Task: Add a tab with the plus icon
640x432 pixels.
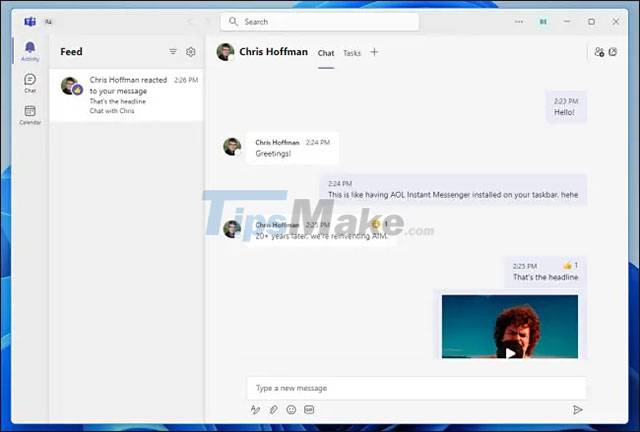Action: (374, 52)
